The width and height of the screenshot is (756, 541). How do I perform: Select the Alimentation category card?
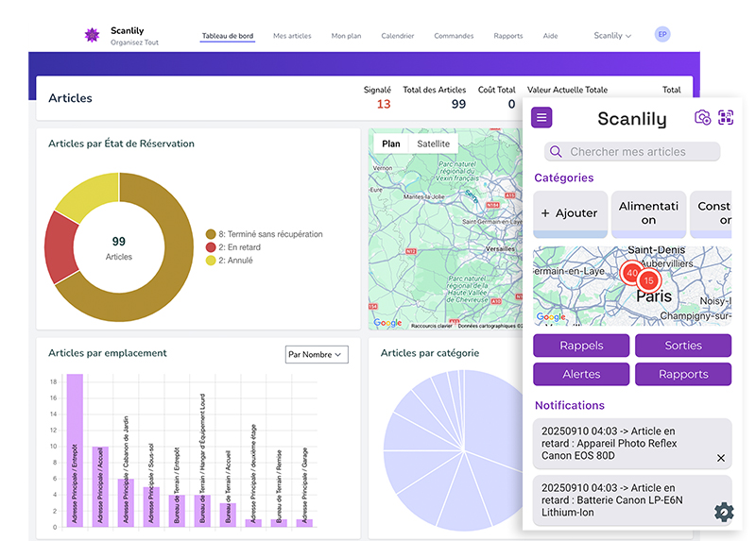click(x=648, y=214)
